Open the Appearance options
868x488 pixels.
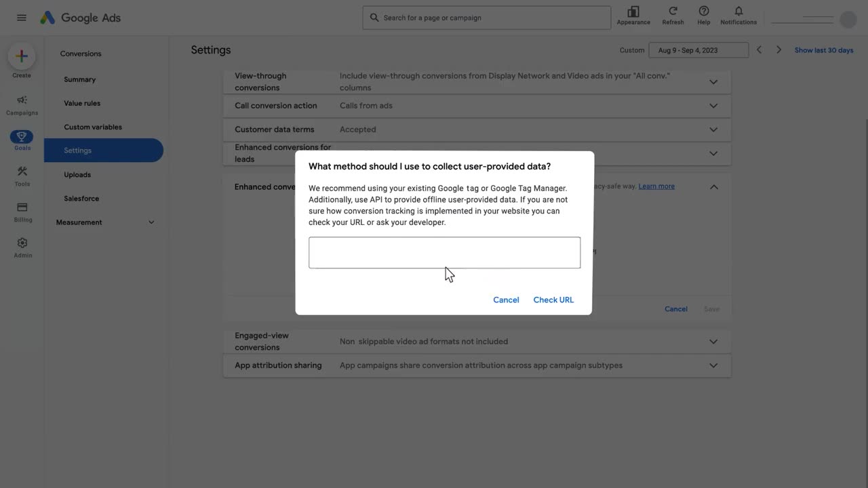click(633, 16)
